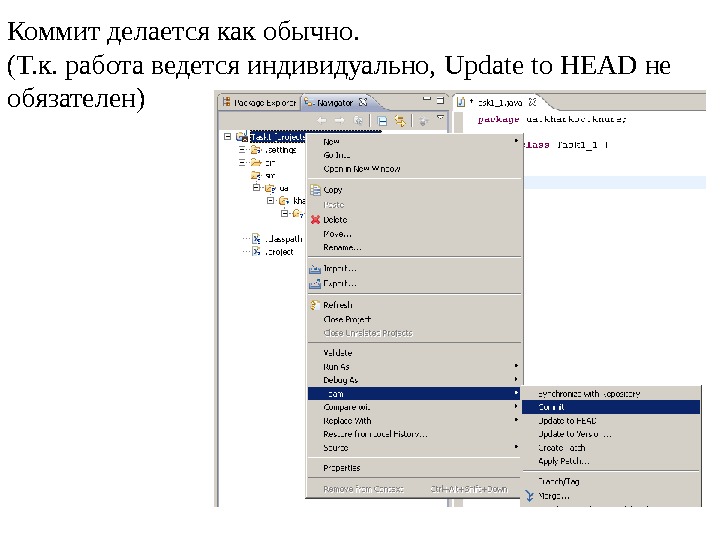The height and width of the screenshot is (540, 720).
Task: Click the Package Explorer tab icon
Action: pos(226,101)
